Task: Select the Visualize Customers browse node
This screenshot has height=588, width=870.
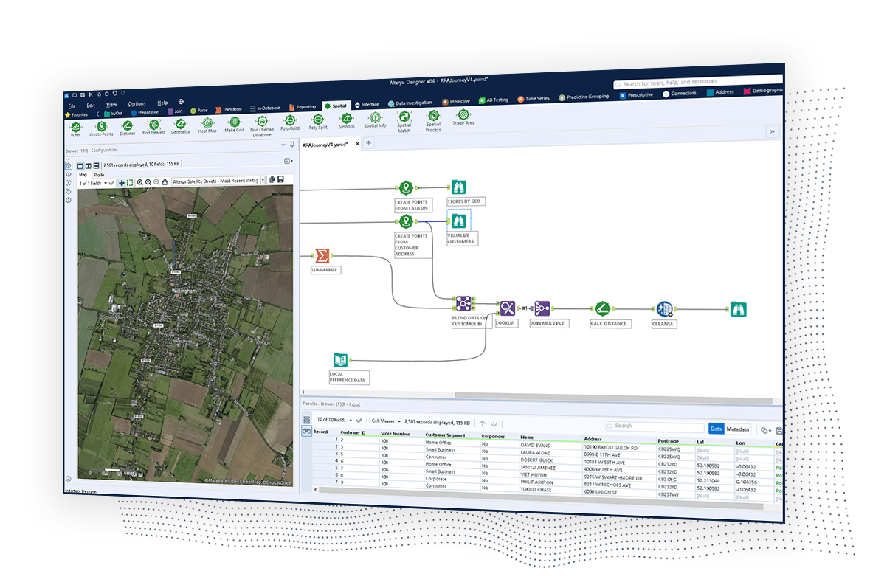Action: pyautogui.click(x=458, y=221)
